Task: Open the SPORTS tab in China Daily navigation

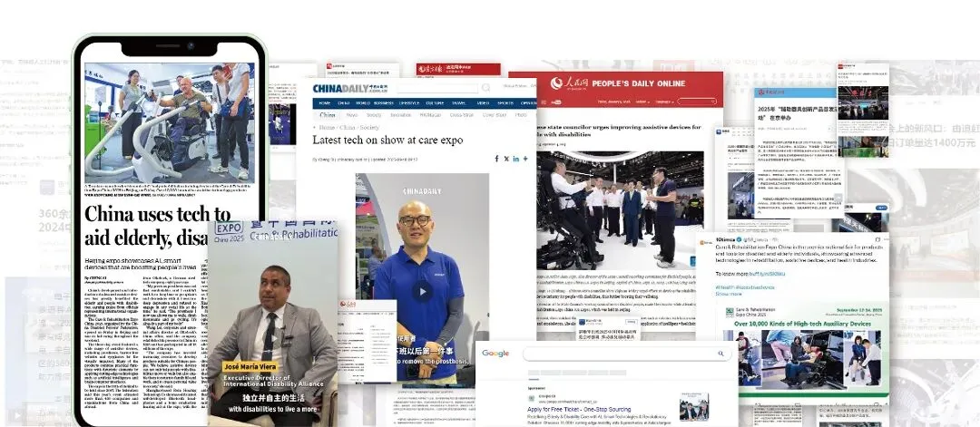Action: tap(505, 103)
